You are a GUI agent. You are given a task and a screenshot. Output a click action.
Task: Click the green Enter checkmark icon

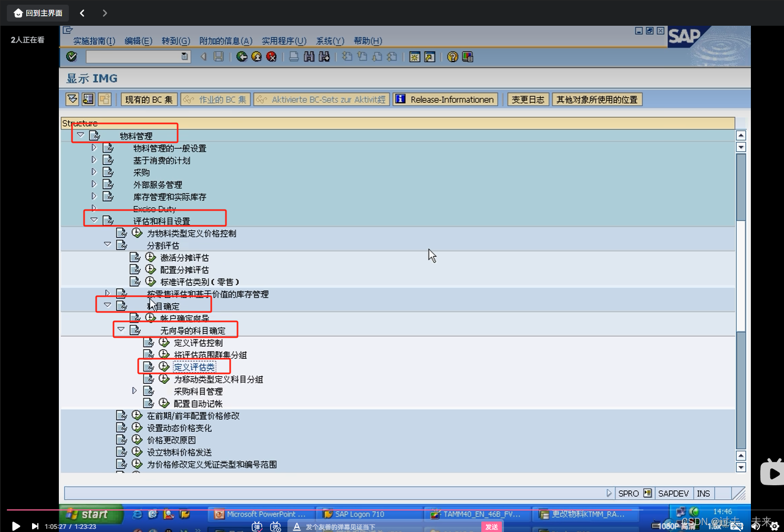(72, 57)
